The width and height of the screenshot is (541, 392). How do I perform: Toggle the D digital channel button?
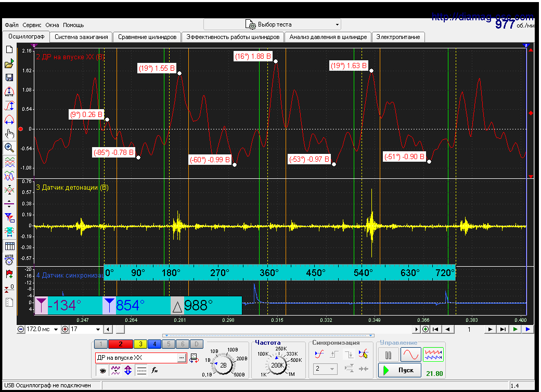pos(196,344)
